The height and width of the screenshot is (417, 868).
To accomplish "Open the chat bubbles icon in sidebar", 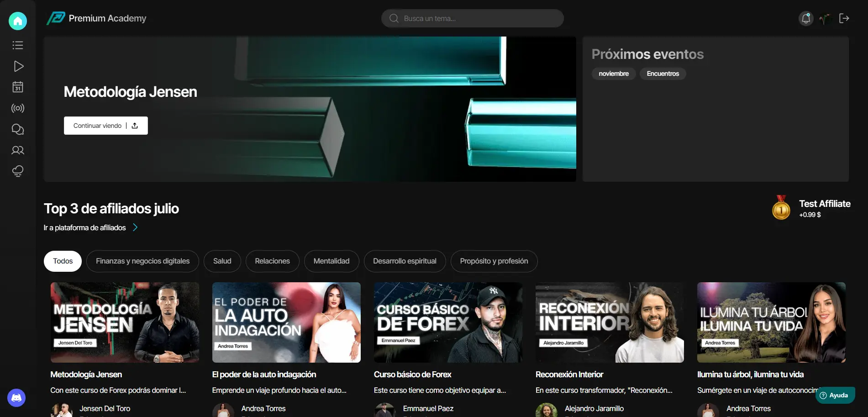I will [x=18, y=129].
